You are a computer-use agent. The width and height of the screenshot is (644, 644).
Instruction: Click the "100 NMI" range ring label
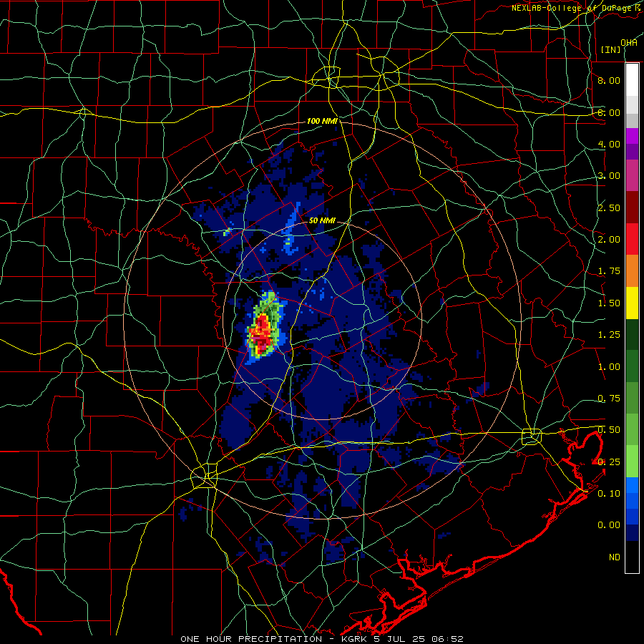(322, 121)
